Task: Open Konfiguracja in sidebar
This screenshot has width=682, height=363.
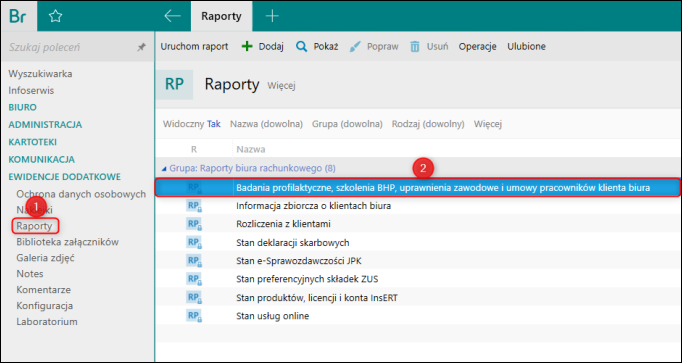Action: click(x=45, y=306)
